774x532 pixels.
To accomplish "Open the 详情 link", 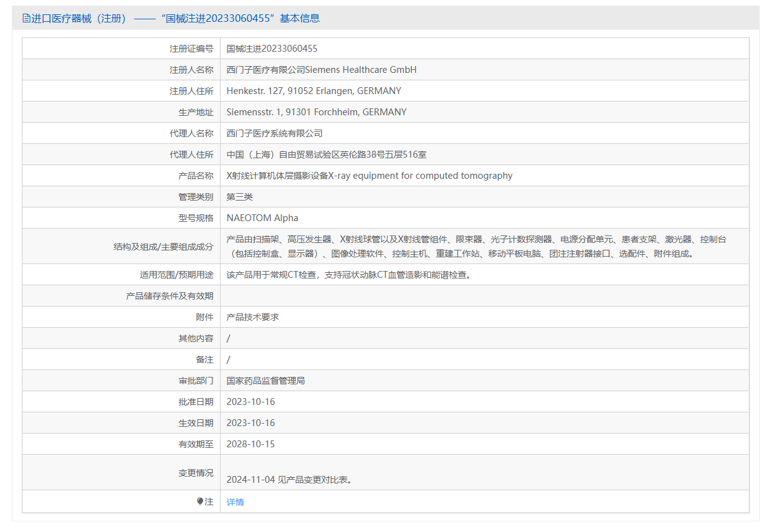I will point(235,502).
